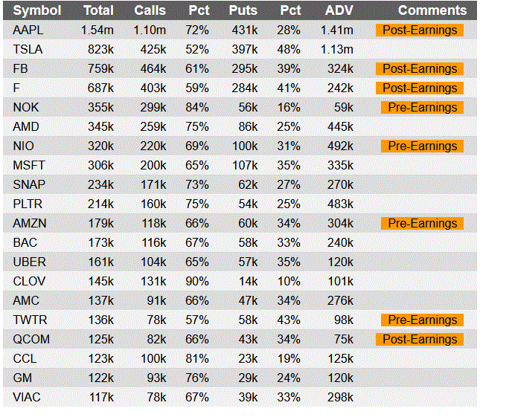Select the TSLA symbol cell
Image resolution: width=512 pixels, height=420 pixels.
[28, 50]
